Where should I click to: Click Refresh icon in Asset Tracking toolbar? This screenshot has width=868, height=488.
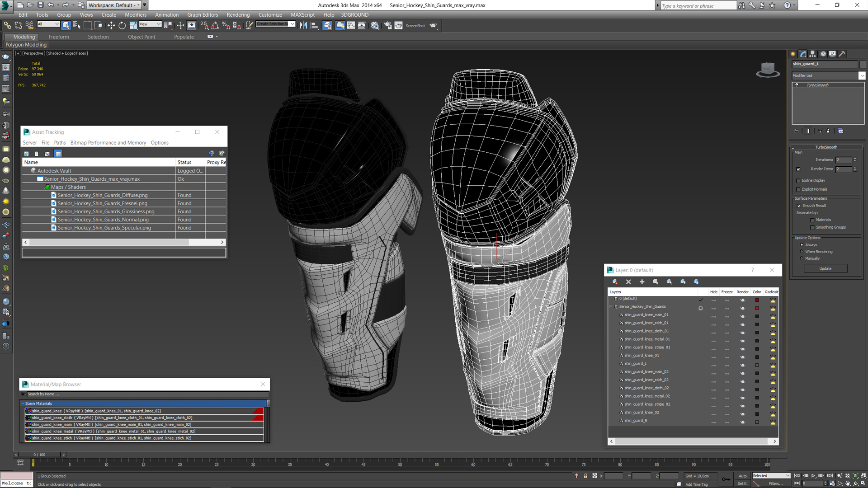coord(27,154)
